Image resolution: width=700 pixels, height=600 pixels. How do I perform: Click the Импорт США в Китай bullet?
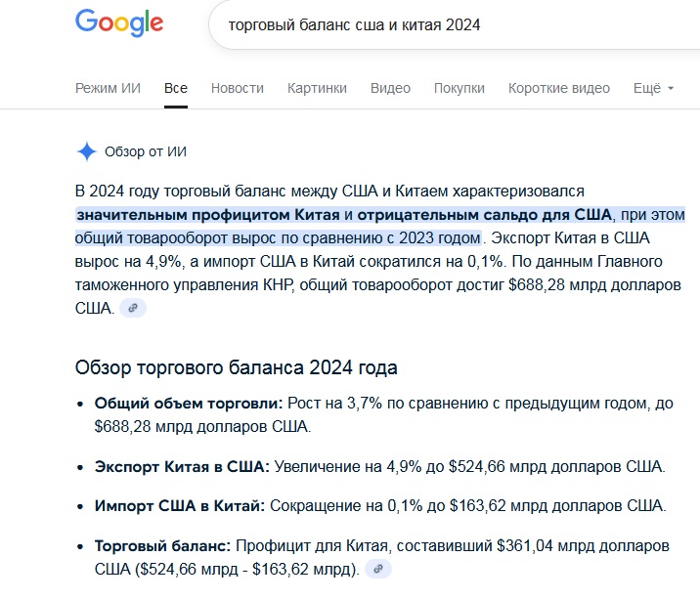(x=380, y=505)
